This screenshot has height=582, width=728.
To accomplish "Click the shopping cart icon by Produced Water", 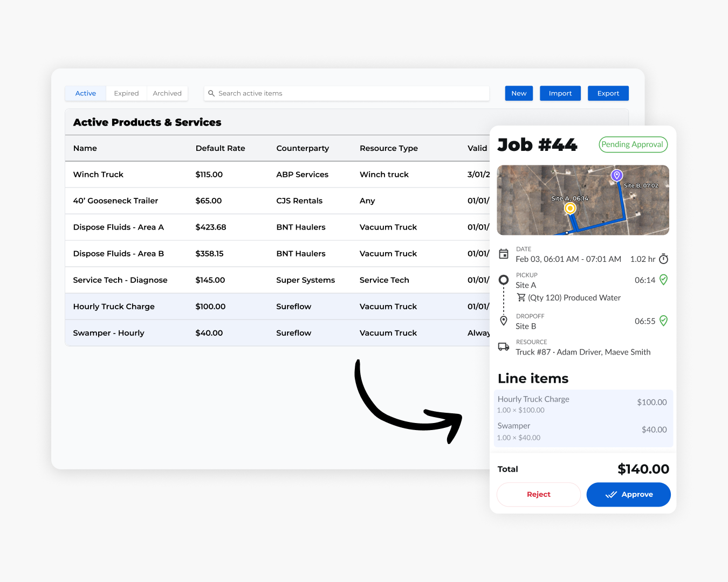I will (x=521, y=297).
